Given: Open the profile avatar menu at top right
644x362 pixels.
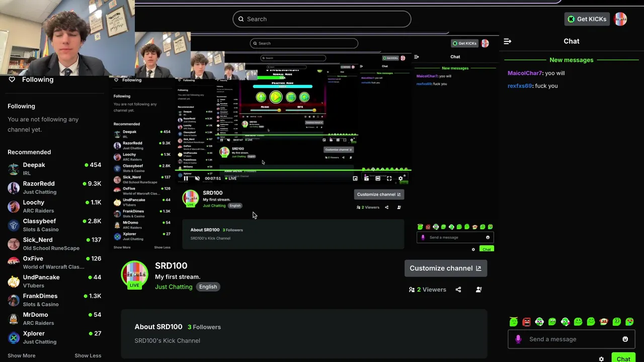Looking at the screenshot, I should click(x=620, y=19).
